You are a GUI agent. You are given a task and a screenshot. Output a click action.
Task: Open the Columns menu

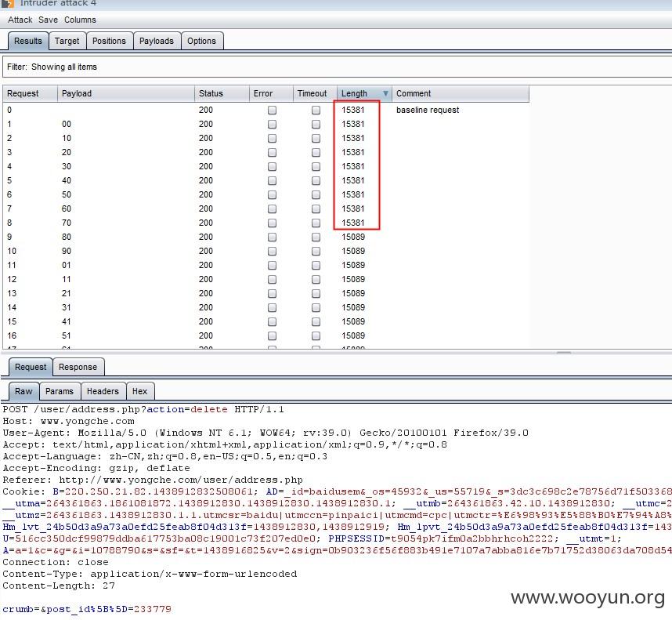[80, 20]
